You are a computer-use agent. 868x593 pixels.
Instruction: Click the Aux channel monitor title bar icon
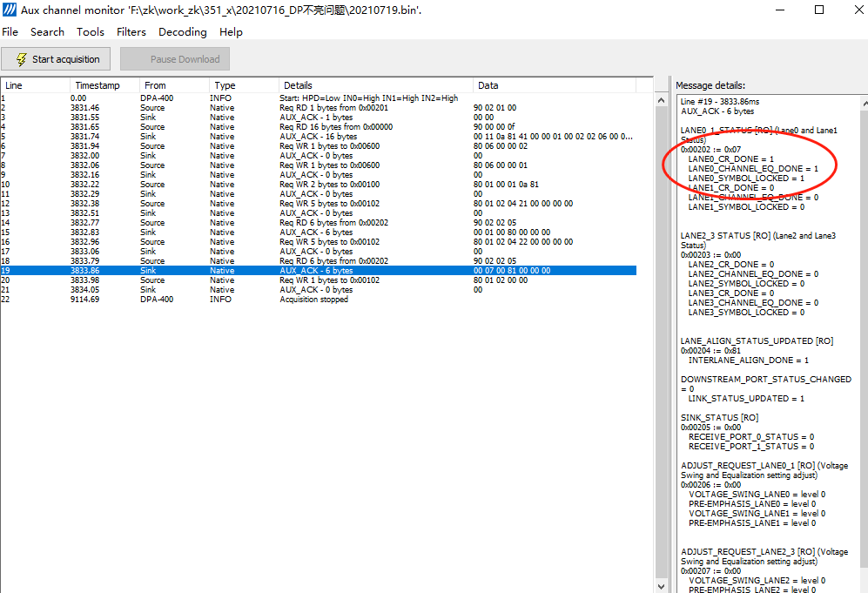tap(9, 10)
